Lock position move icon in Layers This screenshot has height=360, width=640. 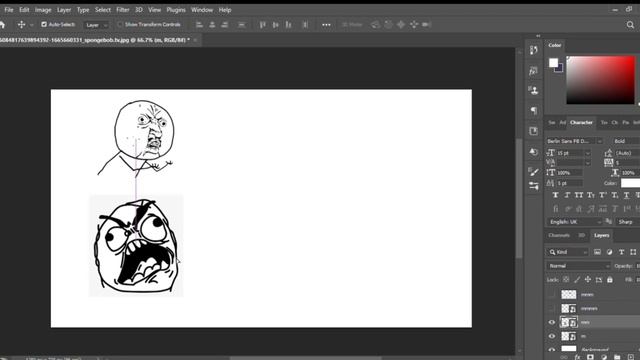tap(588, 280)
